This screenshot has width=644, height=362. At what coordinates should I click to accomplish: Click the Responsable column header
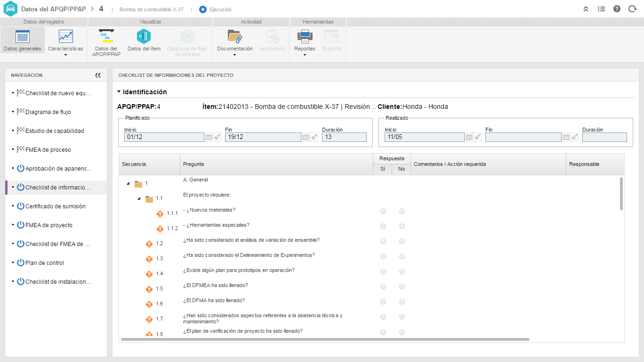click(595, 164)
